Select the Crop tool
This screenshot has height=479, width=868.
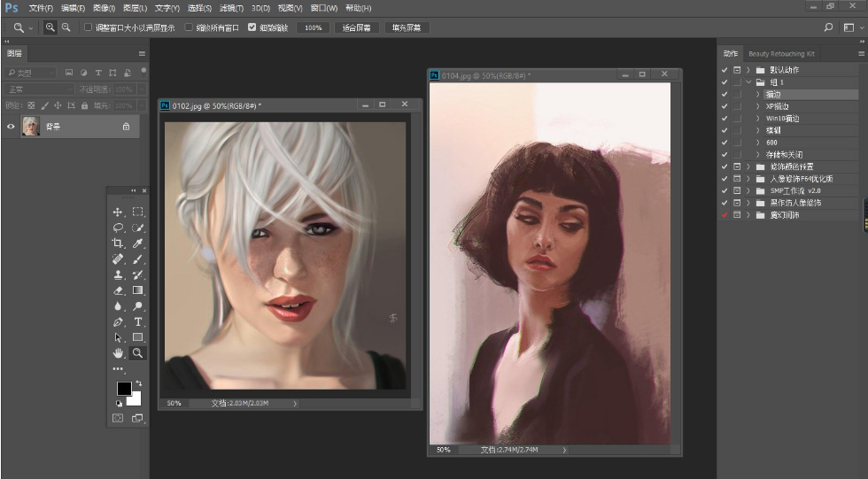pos(118,243)
